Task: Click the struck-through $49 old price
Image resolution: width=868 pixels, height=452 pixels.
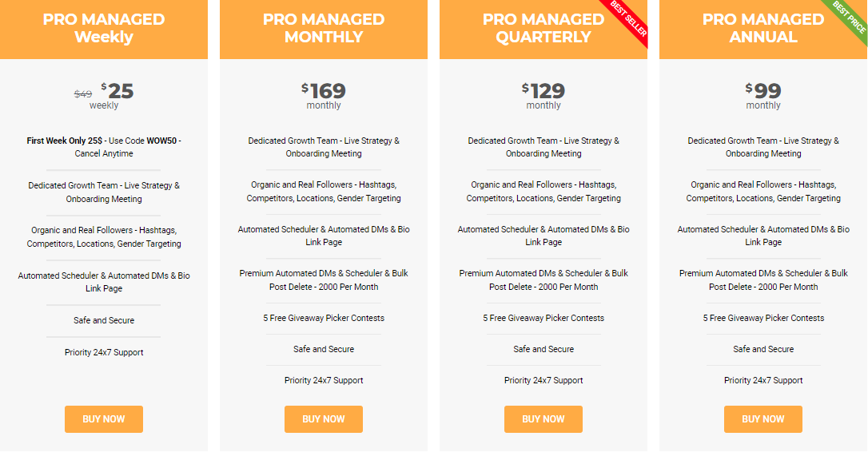Action: pos(83,94)
